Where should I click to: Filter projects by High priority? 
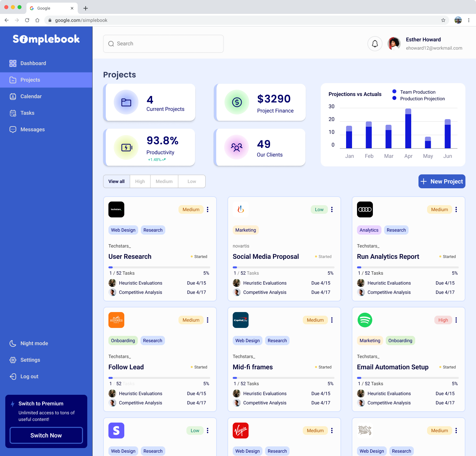[140, 181]
